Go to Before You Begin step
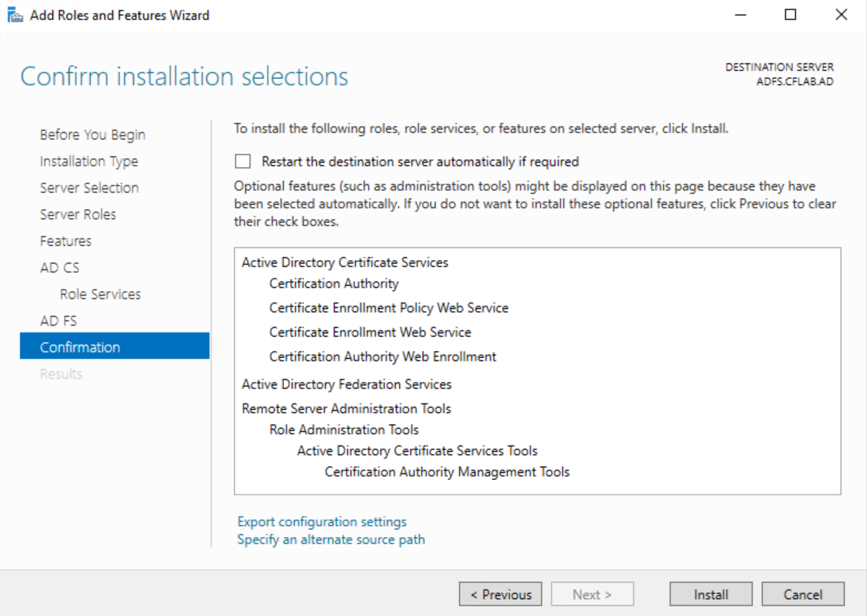867x616 pixels. pyautogui.click(x=92, y=134)
